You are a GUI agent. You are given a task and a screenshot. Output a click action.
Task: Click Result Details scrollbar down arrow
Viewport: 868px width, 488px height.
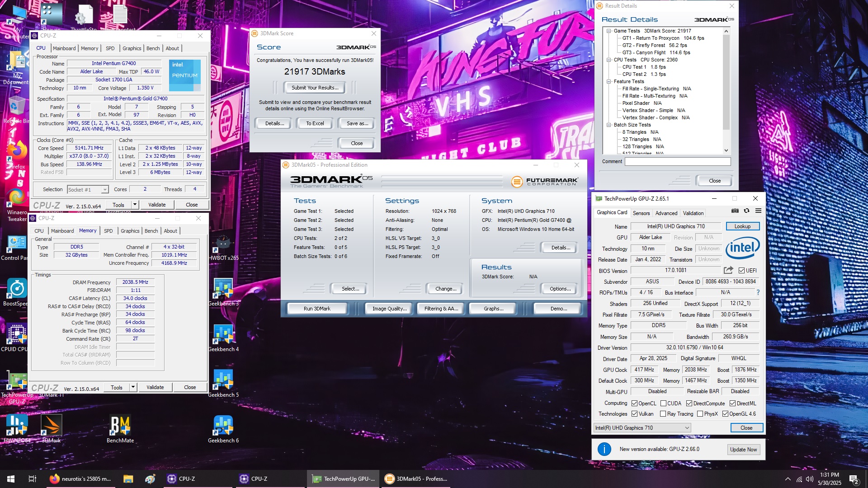click(726, 150)
